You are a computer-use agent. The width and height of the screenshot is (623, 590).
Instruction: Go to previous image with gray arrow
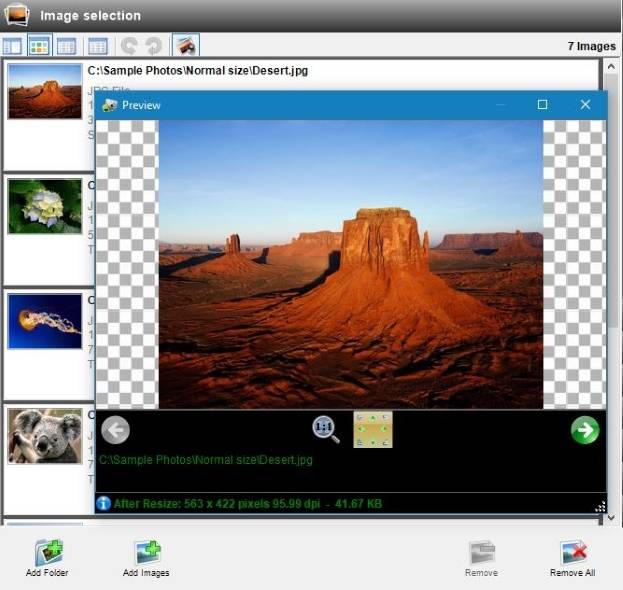coord(115,430)
